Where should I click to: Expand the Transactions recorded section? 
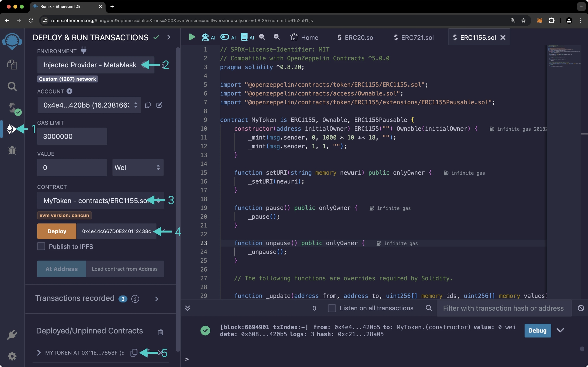(156, 299)
